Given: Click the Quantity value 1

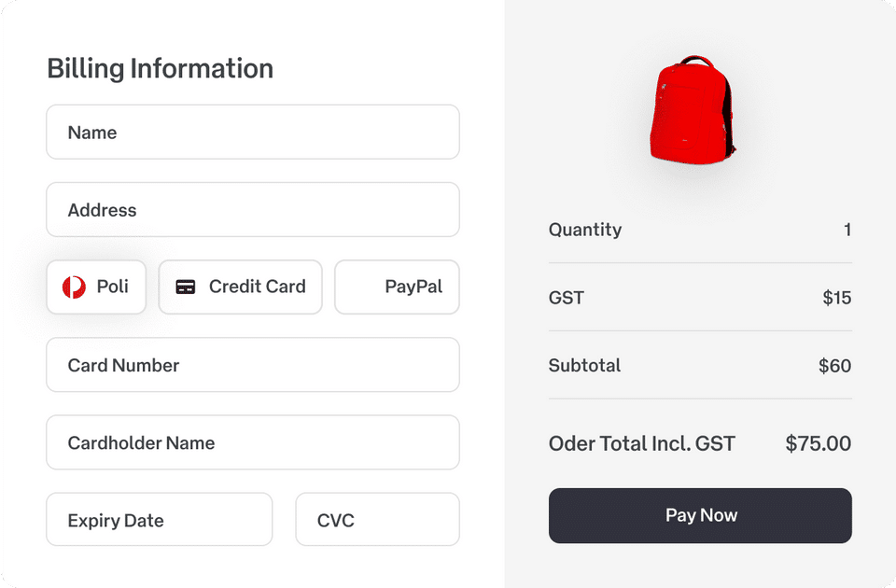Looking at the screenshot, I should (x=847, y=230).
